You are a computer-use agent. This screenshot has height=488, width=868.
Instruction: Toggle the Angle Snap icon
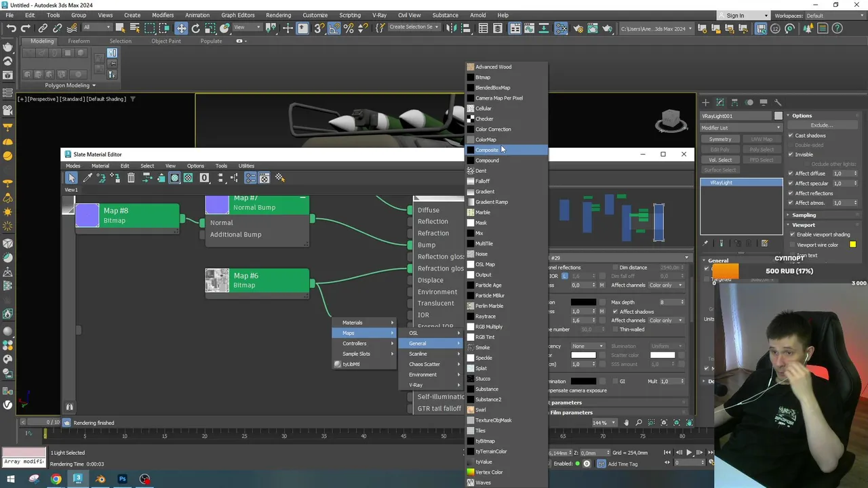334,28
